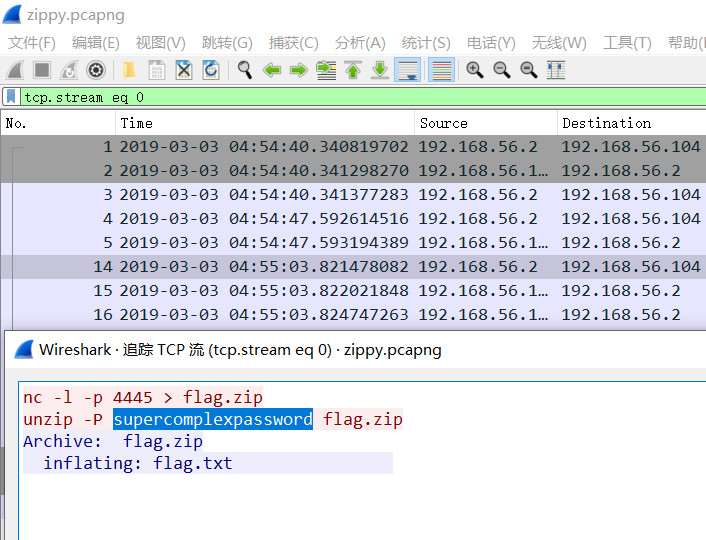This screenshot has width=706, height=540.
Task: Go to specified packet icon
Action: [x=326, y=70]
